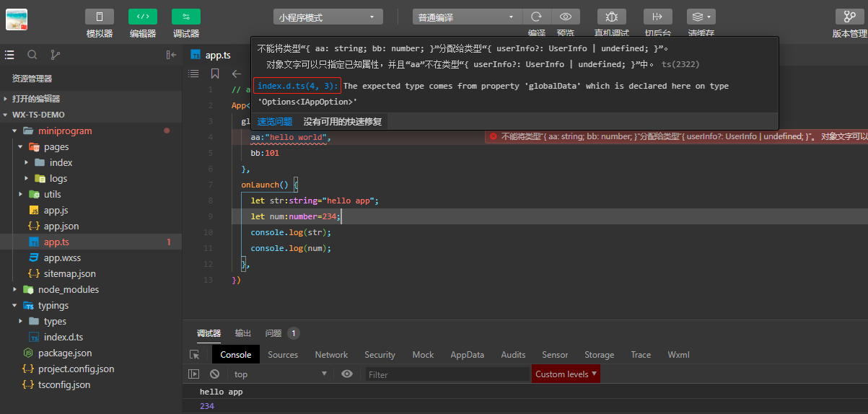Viewport: 868px width, 414px height.
Task: Expand the utils folder
Action: pyautogui.click(x=91, y=194)
